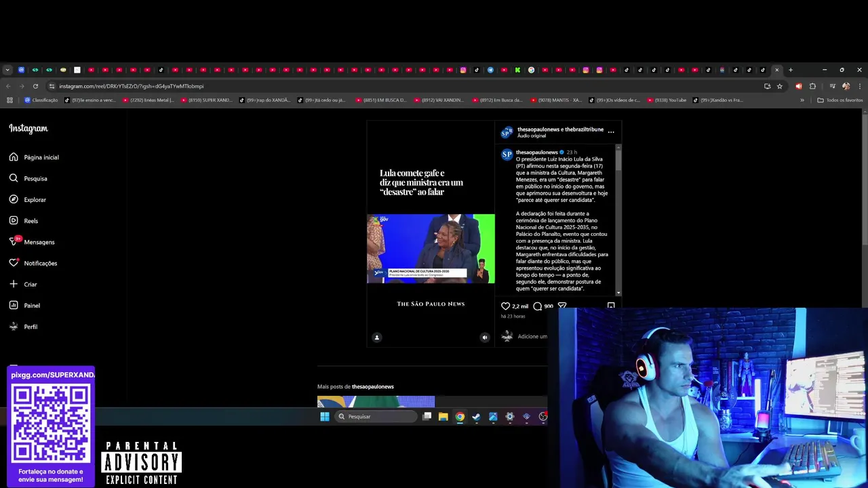Open thesaopaulonews in Mais posts heading
868x488 pixels.
(x=372, y=386)
